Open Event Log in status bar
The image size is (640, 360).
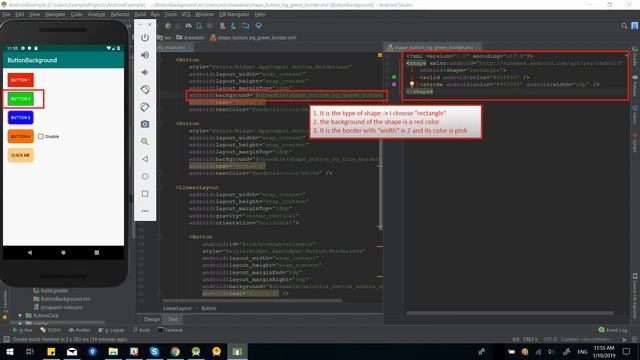pyautogui.click(x=613, y=330)
